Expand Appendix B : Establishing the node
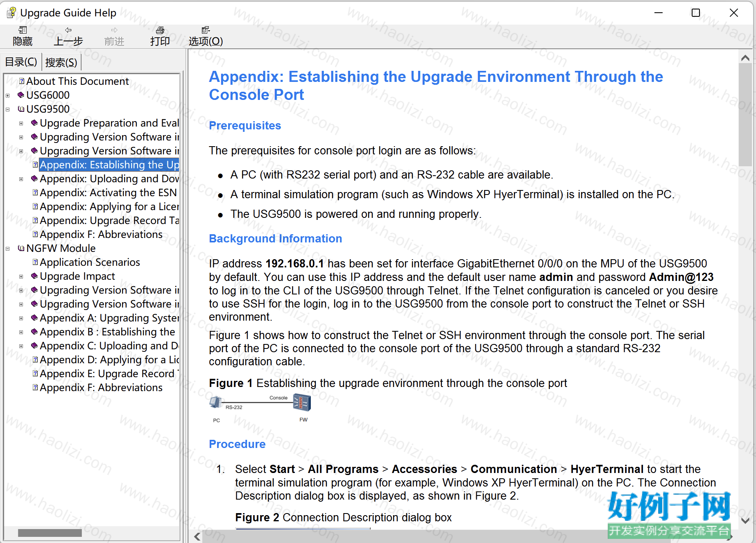The height and width of the screenshot is (543, 756). (21, 332)
